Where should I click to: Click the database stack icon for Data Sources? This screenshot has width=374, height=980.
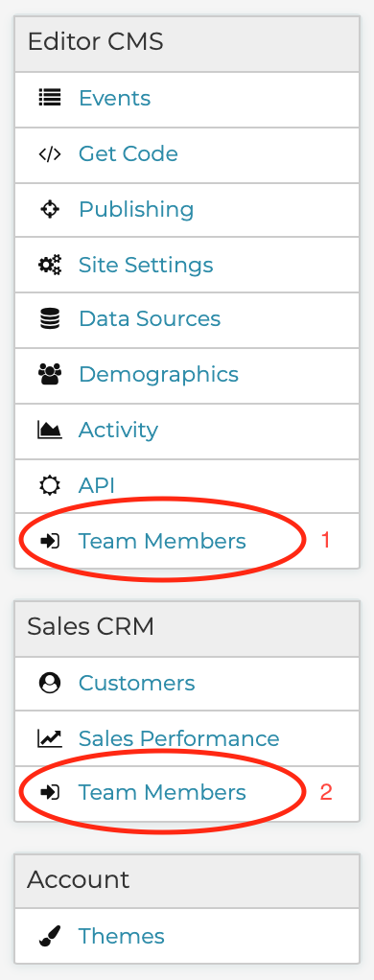coord(50,318)
